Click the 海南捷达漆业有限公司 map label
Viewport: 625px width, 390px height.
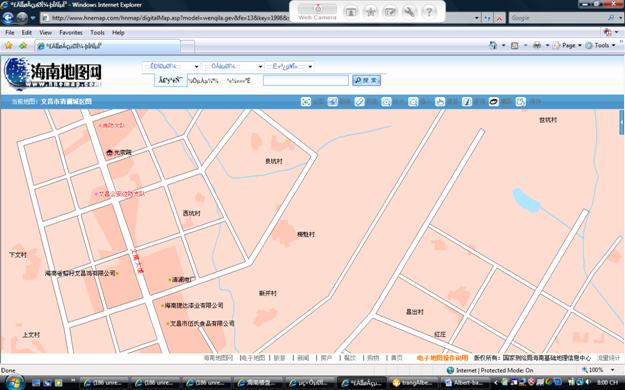(x=194, y=305)
